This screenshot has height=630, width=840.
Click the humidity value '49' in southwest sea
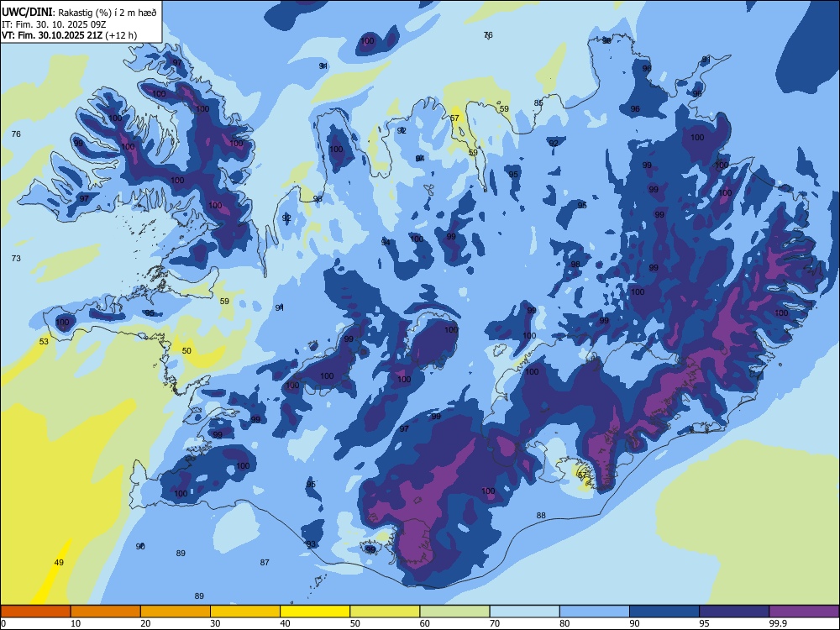pos(59,562)
